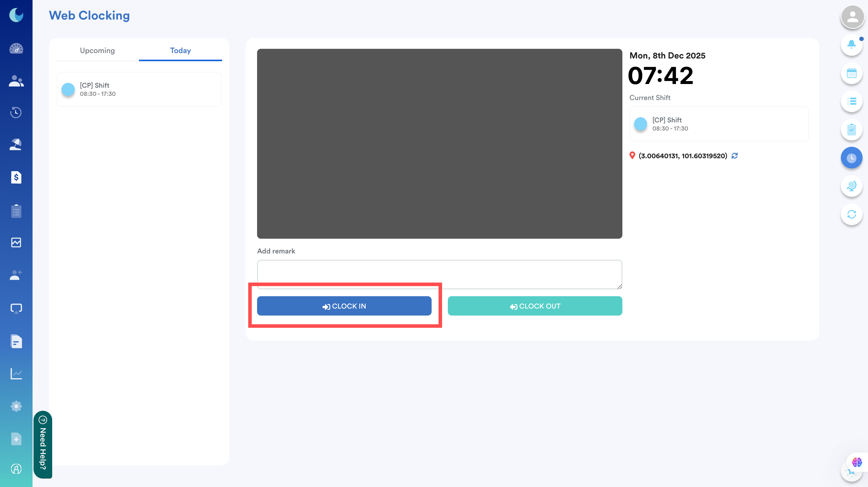Open the payroll dollar document icon
This screenshot has height=487, width=868.
pyautogui.click(x=16, y=177)
